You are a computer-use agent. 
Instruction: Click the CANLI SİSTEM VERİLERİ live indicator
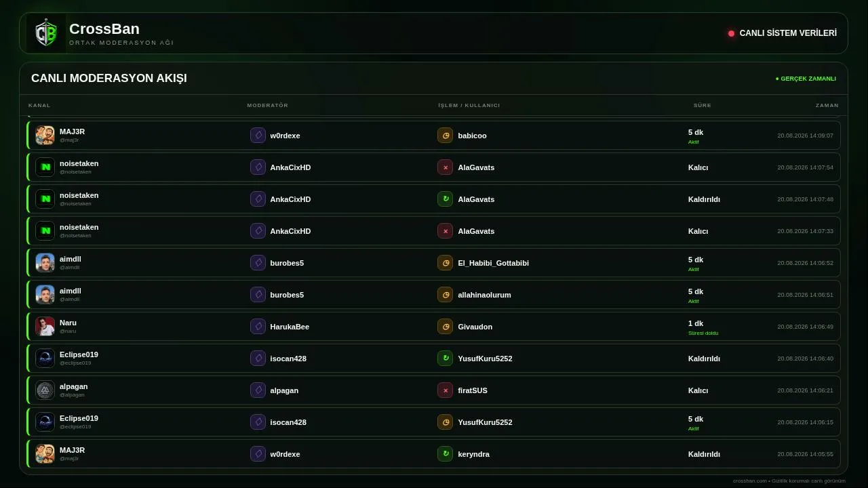tap(783, 33)
